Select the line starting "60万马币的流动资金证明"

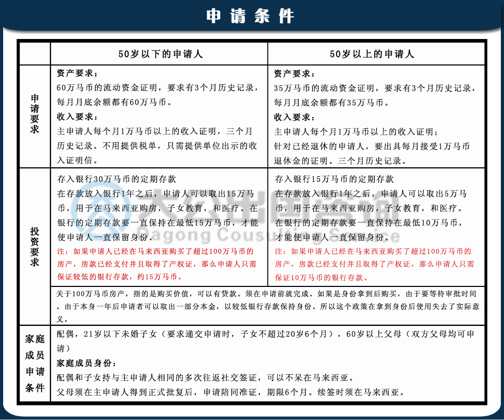(157, 88)
